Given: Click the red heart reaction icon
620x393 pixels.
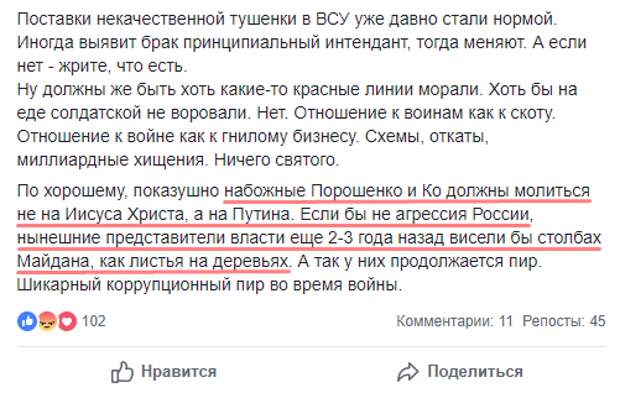Looking at the screenshot, I should pyautogui.click(x=67, y=321).
